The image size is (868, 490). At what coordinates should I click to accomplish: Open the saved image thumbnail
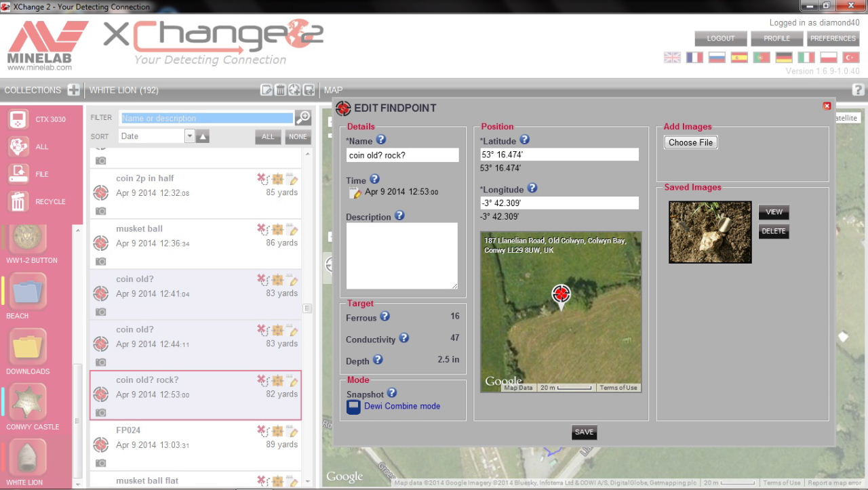(x=710, y=232)
